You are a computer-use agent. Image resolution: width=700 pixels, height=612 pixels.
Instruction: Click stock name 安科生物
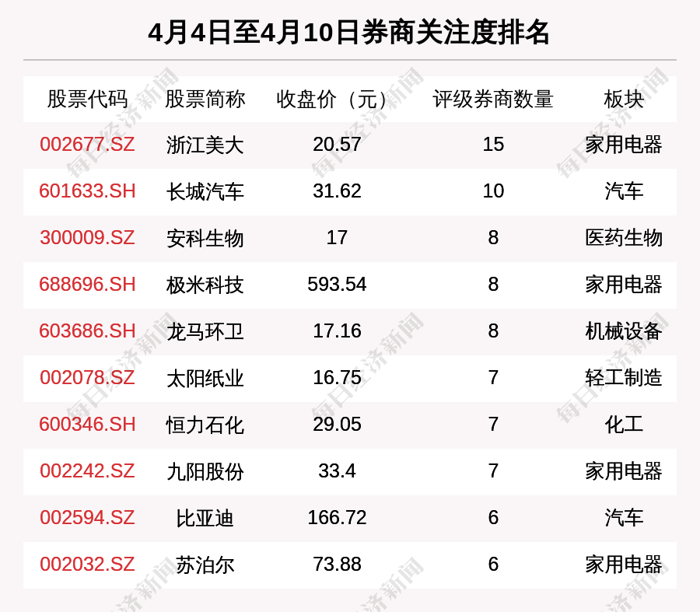coord(205,239)
